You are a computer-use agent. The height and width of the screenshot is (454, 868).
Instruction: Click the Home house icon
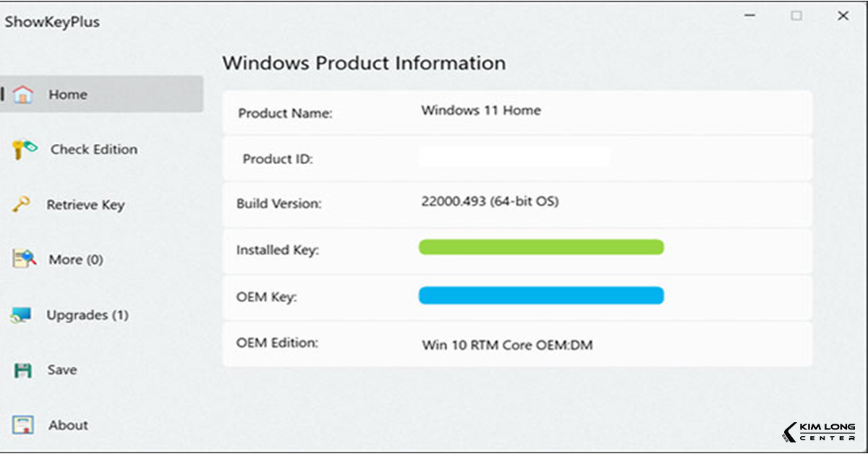[x=24, y=94]
